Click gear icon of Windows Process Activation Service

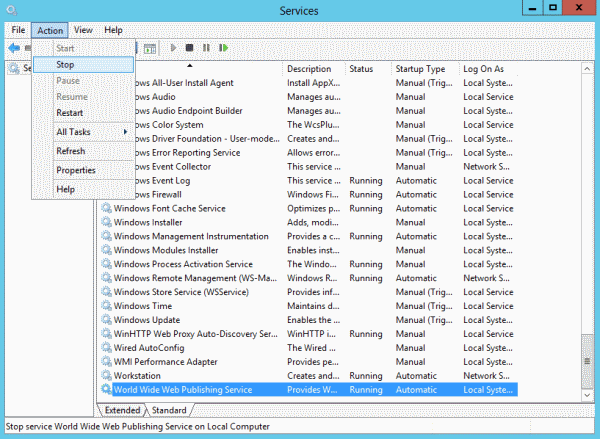106,264
